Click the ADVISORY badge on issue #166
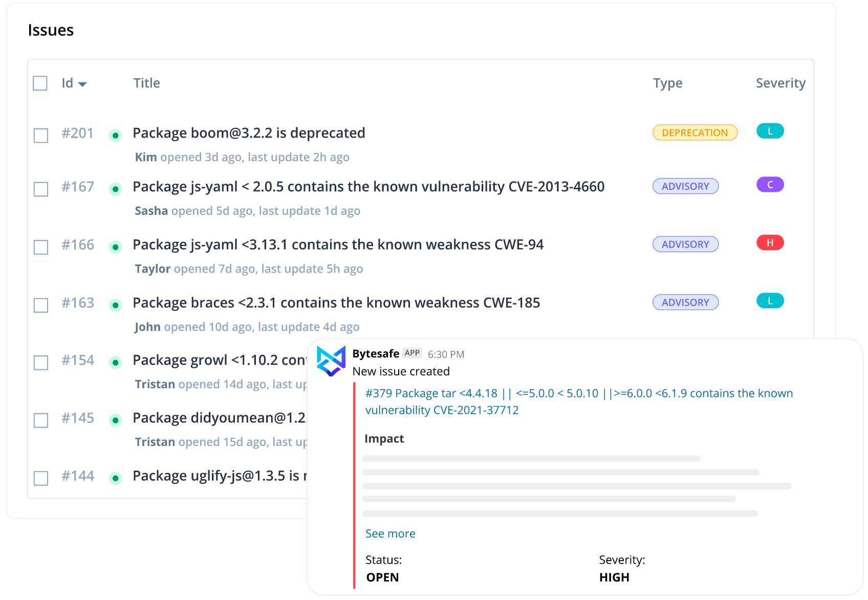The height and width of the screenshot is (600, 868). (x=685, y=244)
